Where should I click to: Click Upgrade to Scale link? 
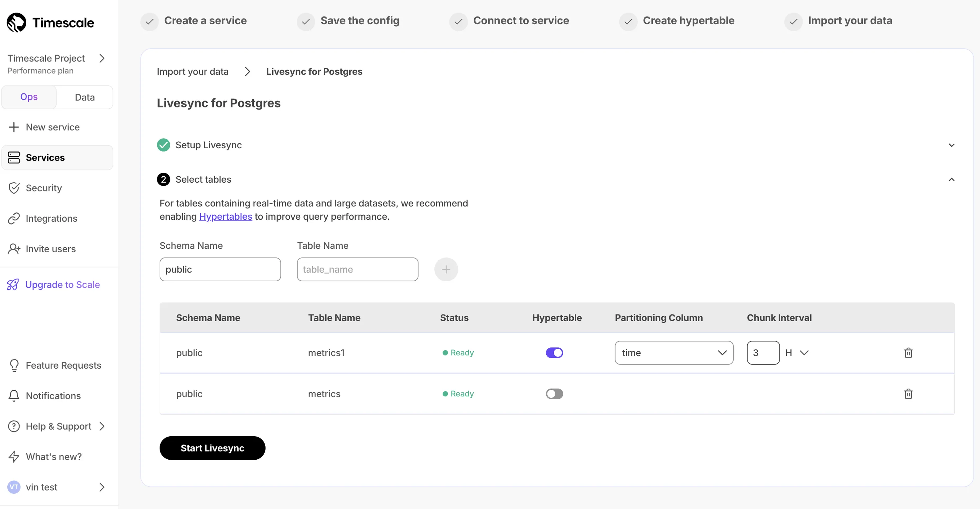62,284
